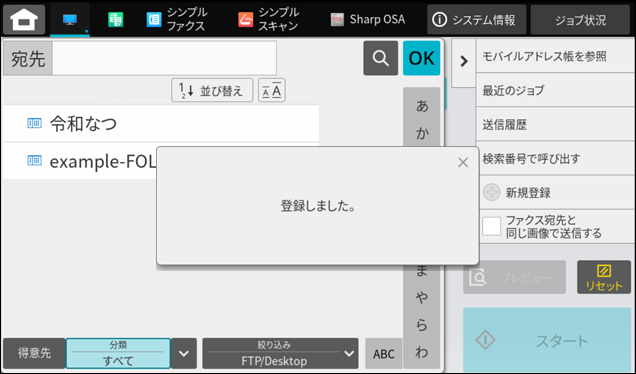
Task: Open システム情報
Action: pyautogui.click(x=477, y=19)
